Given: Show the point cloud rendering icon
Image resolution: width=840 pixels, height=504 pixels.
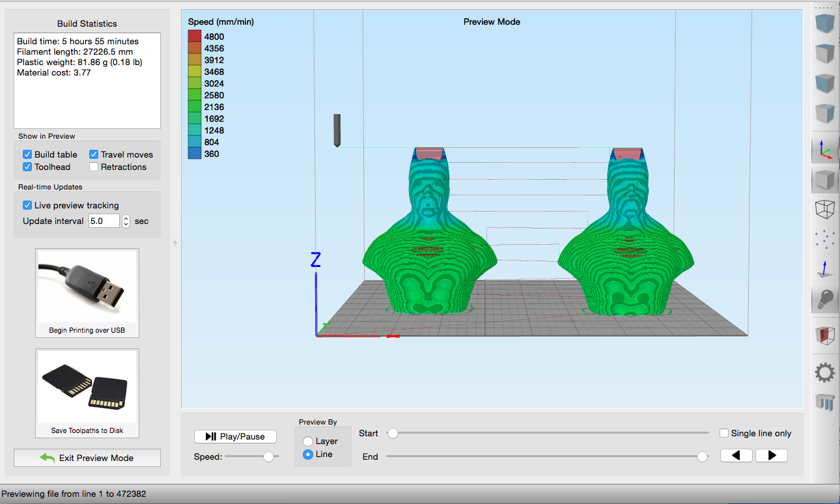Looking at the screenshot, I should click(x=825, y=240).
